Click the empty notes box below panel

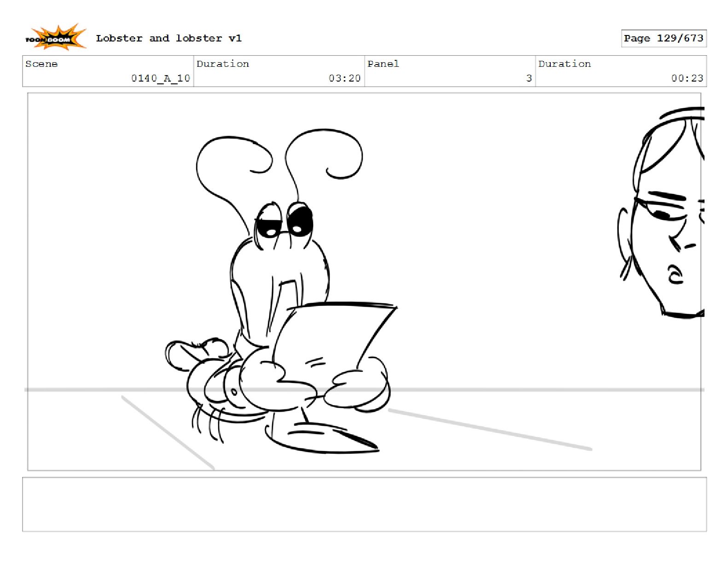tap(364, 505)
